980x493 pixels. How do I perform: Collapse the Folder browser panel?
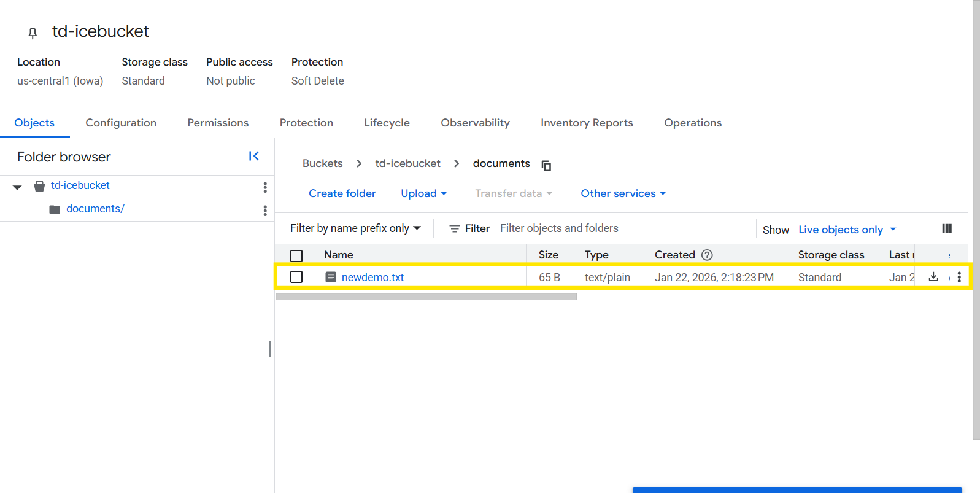tap(253, 157)
